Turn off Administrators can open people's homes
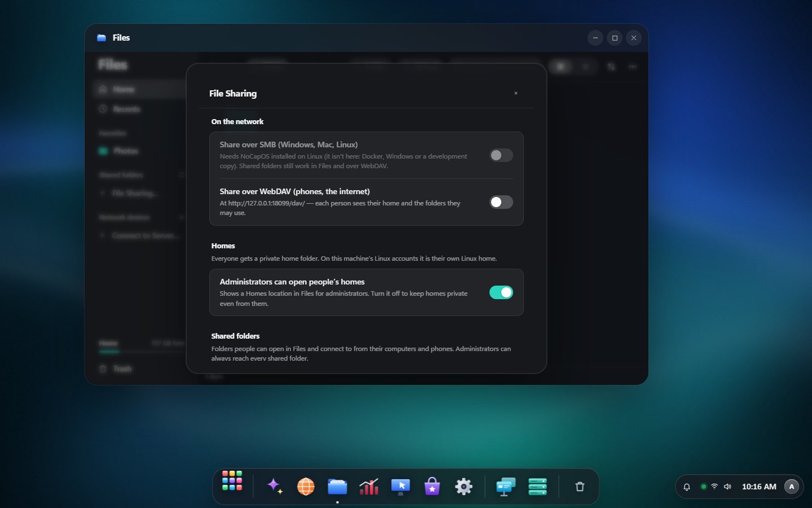The height and width of the screenshot is (508, 812). pos(501,292)
